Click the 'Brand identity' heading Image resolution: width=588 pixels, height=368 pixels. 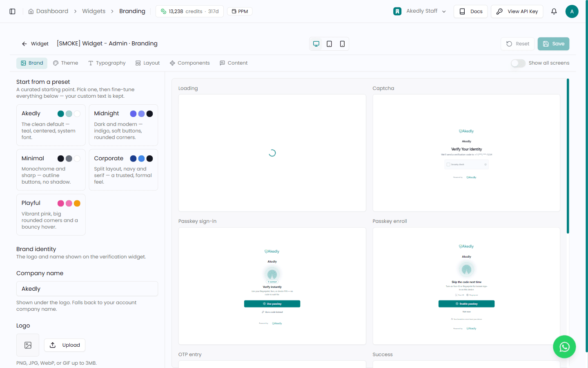click(x=36, y=249)
